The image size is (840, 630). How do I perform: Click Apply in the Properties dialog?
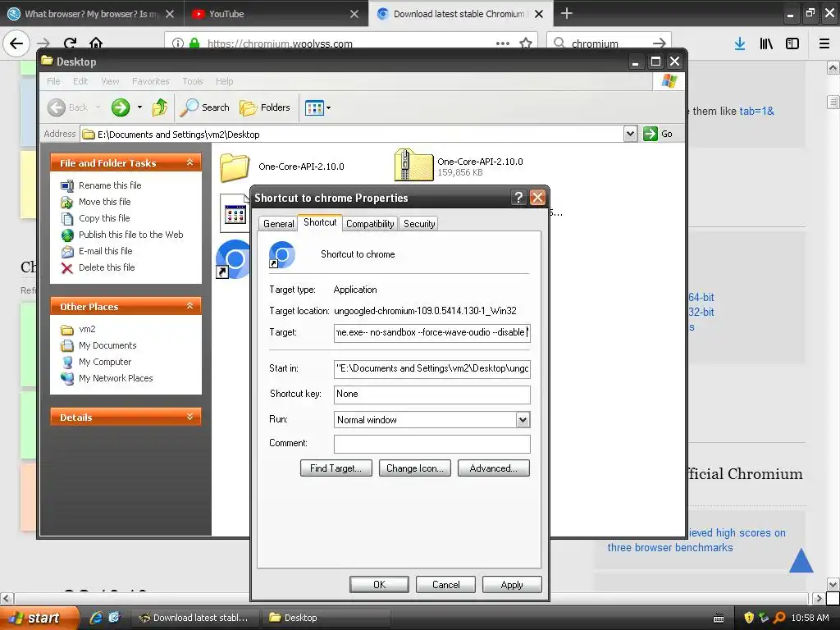point(512,584)
